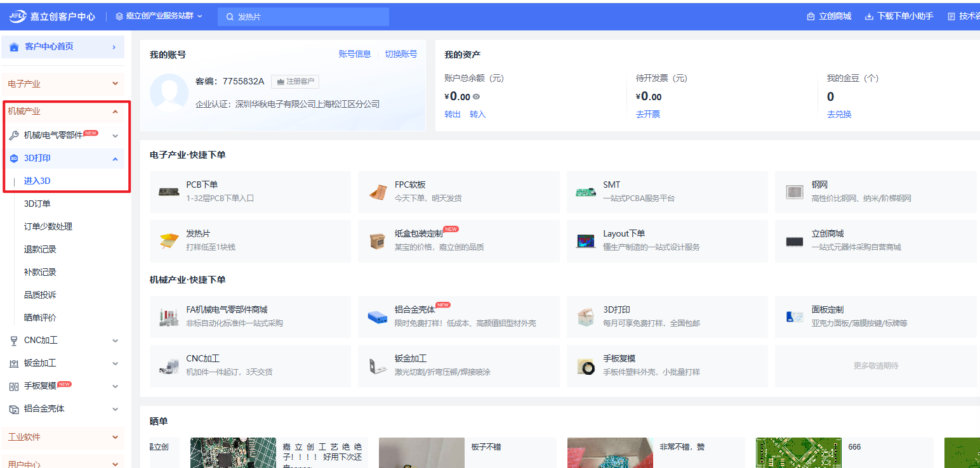Image resolution: width=980 pixels, height=468 pixels.
Task: Click the search box with 发热片 placeholder
Action: (303, 17)
